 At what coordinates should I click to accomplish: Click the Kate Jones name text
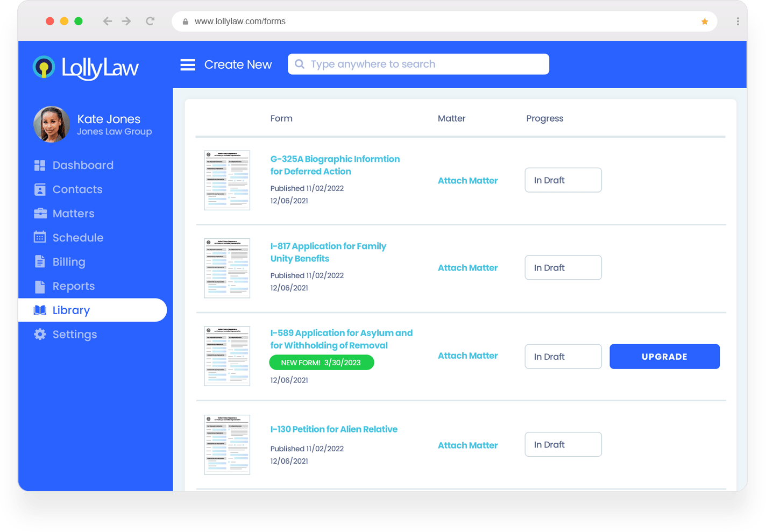(109, 119)
